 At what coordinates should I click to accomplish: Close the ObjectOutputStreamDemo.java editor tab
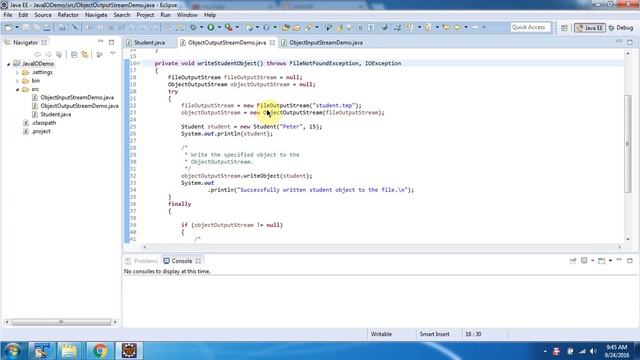272,42
